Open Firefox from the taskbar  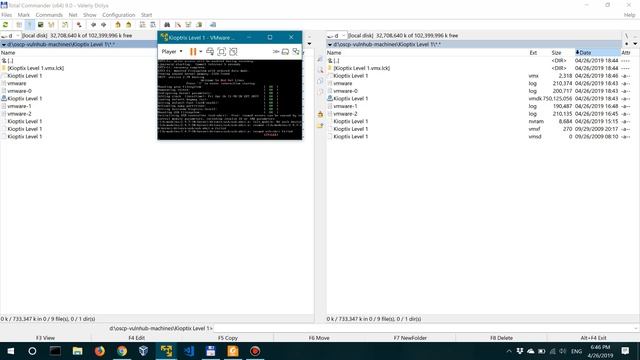click(100, 351)
